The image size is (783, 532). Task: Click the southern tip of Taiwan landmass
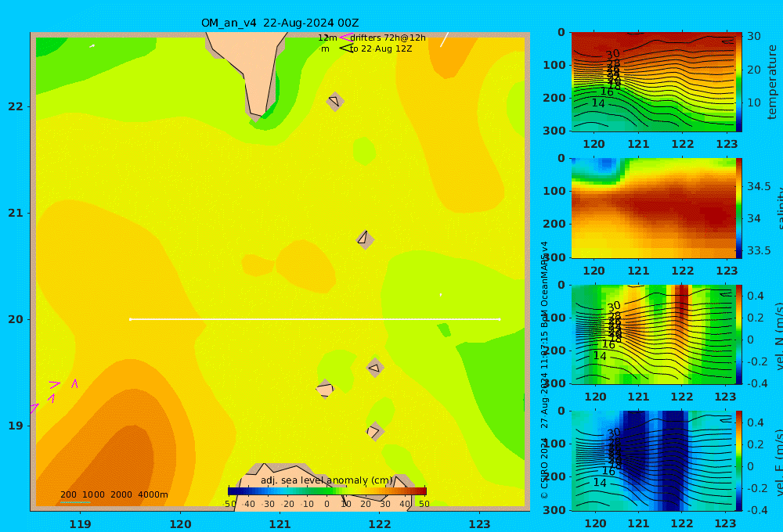point(257,111)
